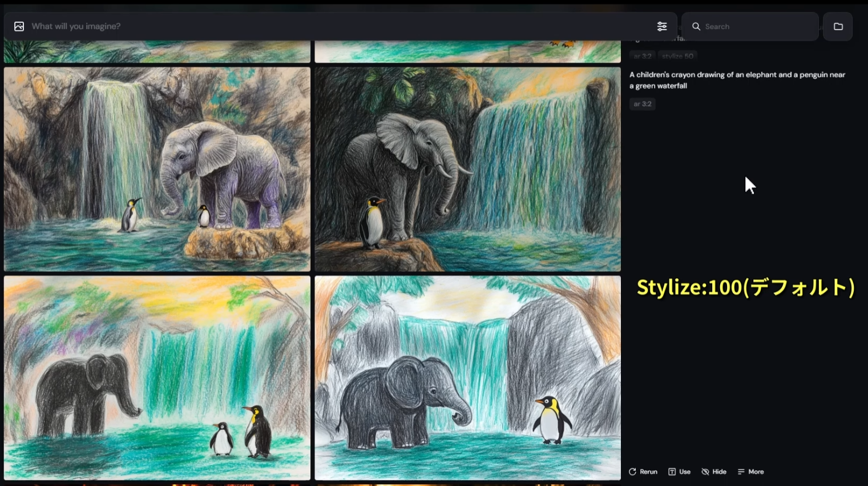Viewport: 868px width, 486px height.
Task: Rerun the elephant and penguin job
Action: pos(643,472)
